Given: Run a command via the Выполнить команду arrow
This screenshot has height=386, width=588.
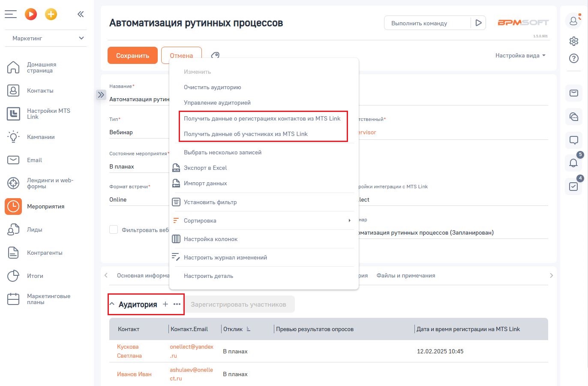Looking at the screenshot, I should coord(479,23).
